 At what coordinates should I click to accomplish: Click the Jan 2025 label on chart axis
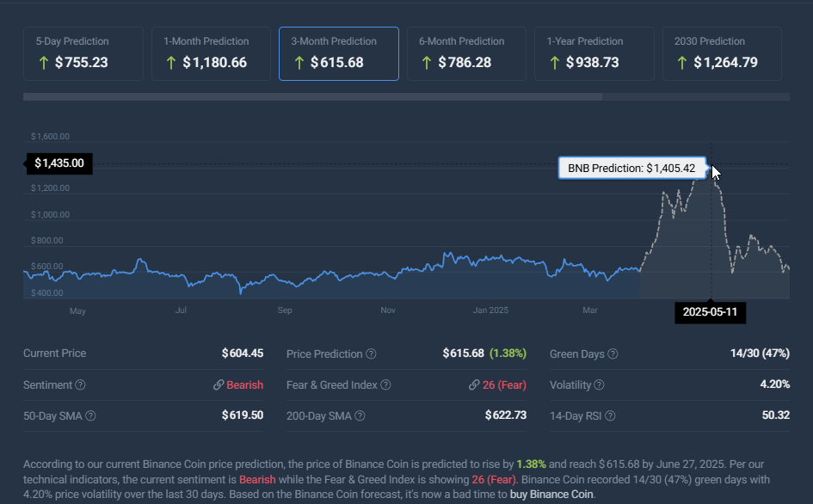click(490, 310)
